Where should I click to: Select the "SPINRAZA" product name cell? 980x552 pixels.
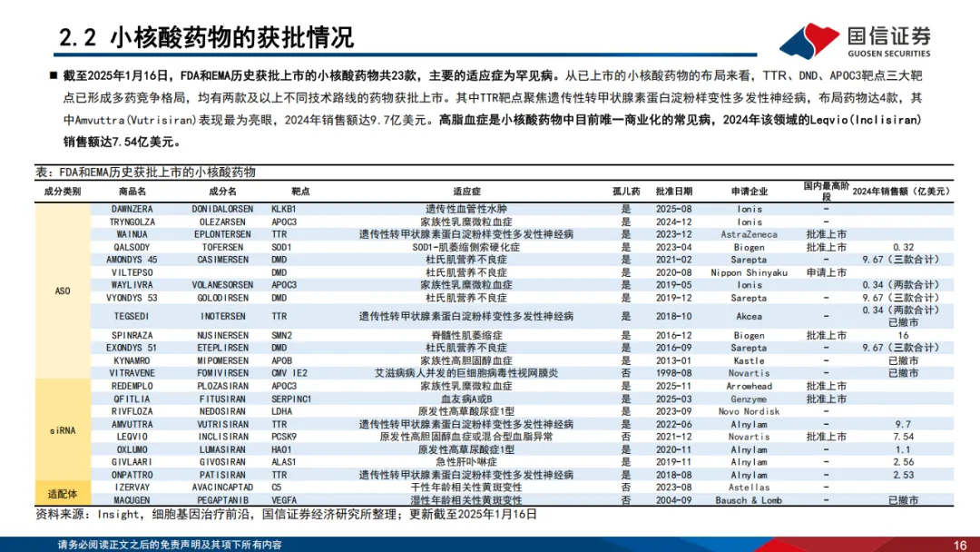tap(132, 336)
